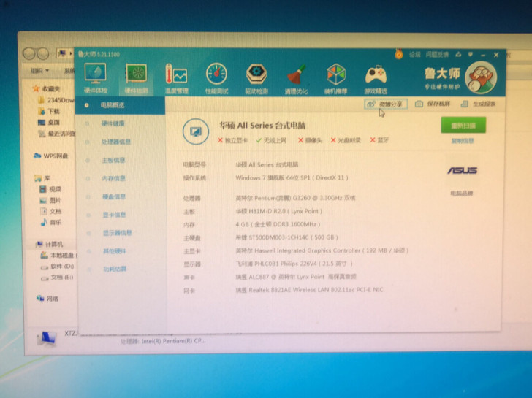532x398 pixels.
Task: Click the green 重新扫描 rescan button
Action: (x=463, y=125)
